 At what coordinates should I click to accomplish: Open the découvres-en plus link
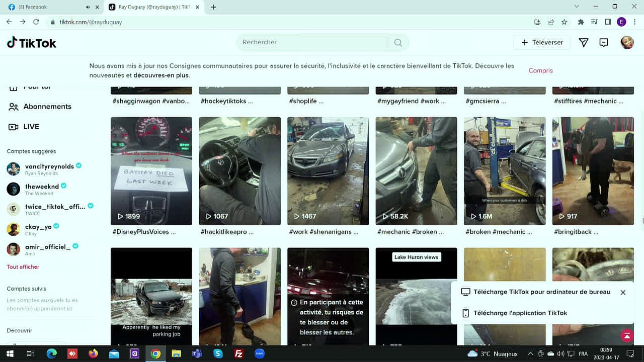click(161, 75)
